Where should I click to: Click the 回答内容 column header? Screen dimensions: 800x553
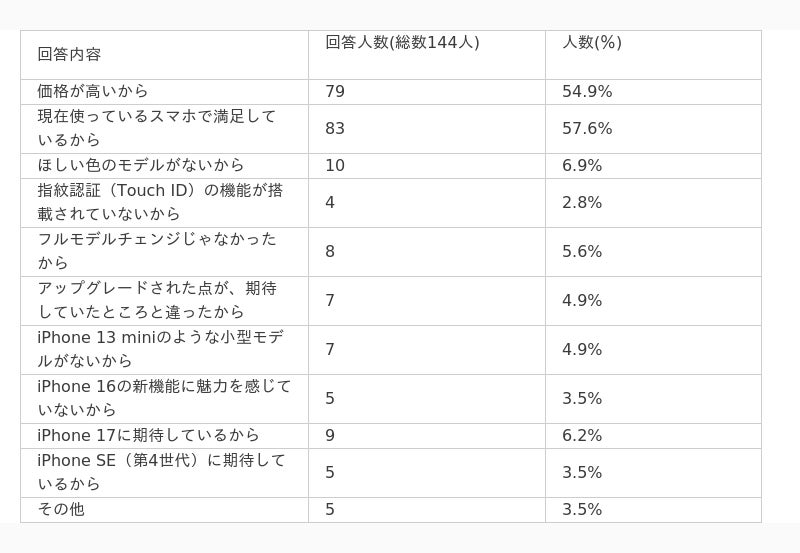[x=70, y=54]
